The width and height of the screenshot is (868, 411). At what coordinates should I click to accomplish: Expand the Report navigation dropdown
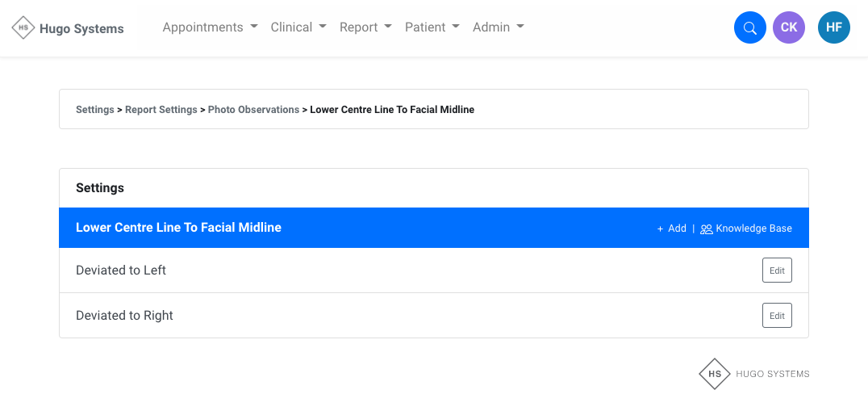click(x=365, y=27)
